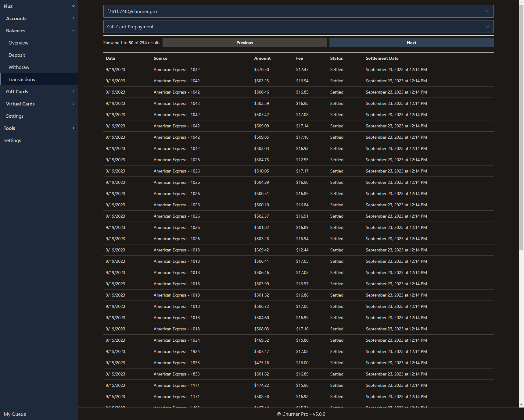Viewport: 524px width, 420px height.
Task: Go to the Overview page
Action: [x=18, y=43]
